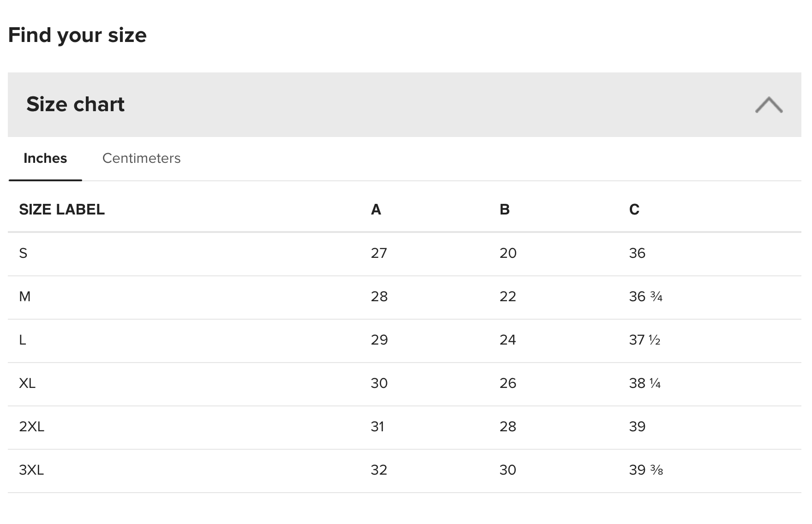Click the M size label

[x=25, y=297]
